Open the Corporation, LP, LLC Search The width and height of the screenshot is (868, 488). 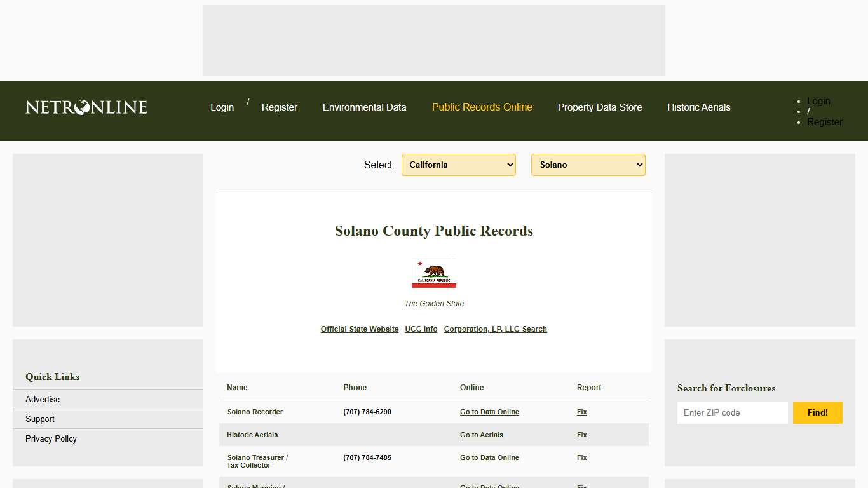495,329
